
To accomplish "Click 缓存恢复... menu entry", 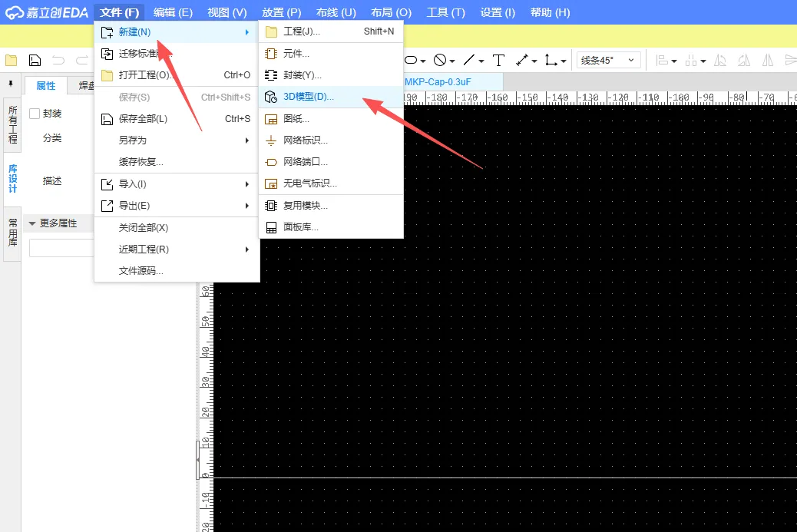I will [x=177, y=162].
